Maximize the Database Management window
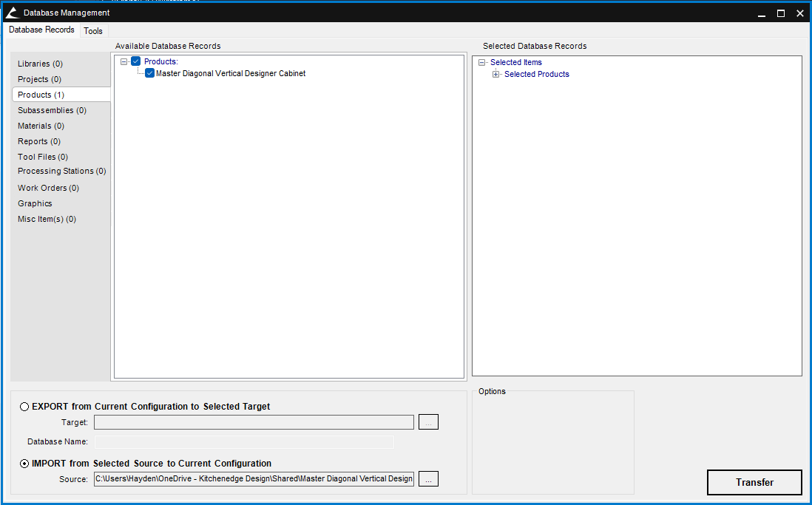 pyautogui.click(x=780, y=13)
